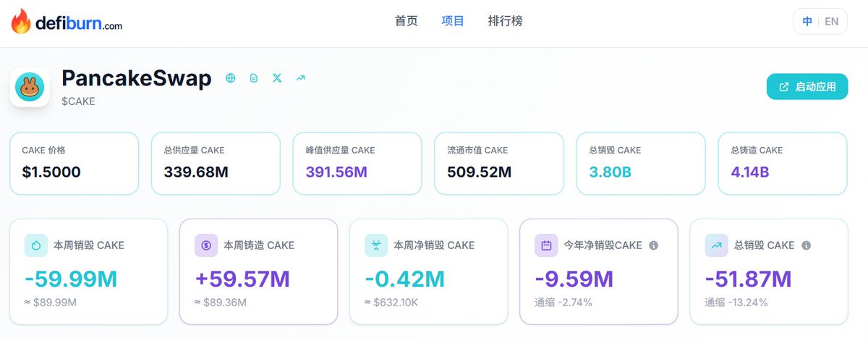Image resolution: width=868 pixels, height=341 pixels.
Task: Click the 流通市值 CAKE label
Action: coord(477,151)
